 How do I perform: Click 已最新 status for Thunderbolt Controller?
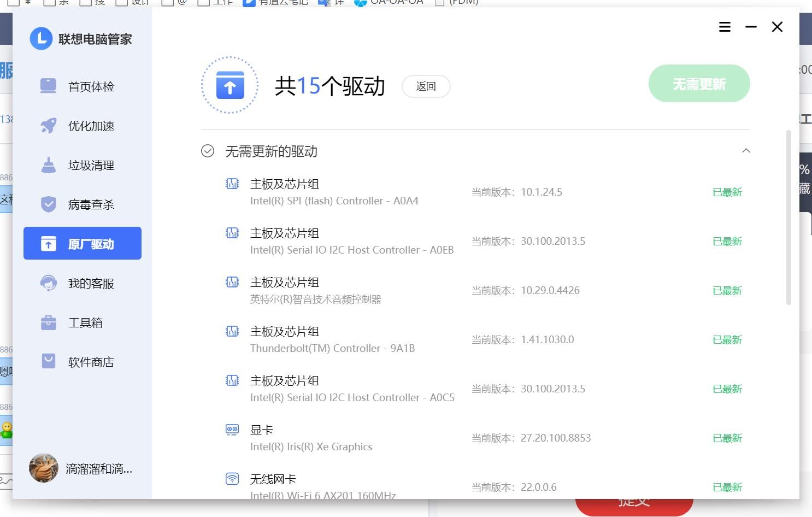(727, 339)
